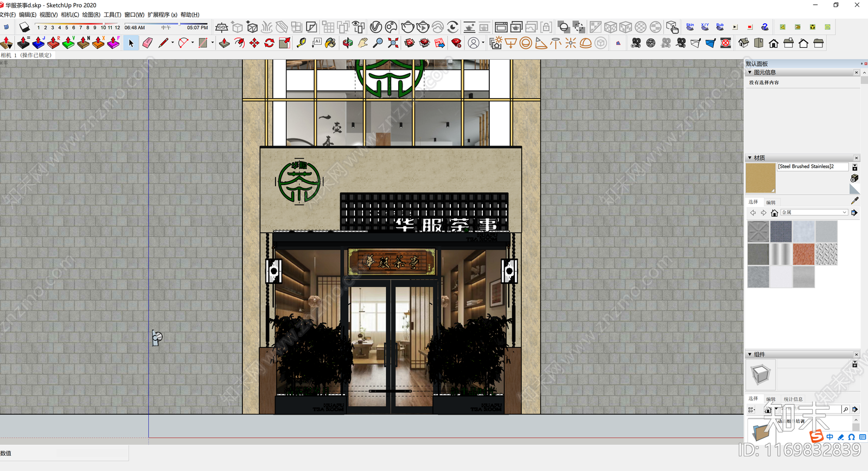Switch to components 统计信息 tab

tap(793, 399)
